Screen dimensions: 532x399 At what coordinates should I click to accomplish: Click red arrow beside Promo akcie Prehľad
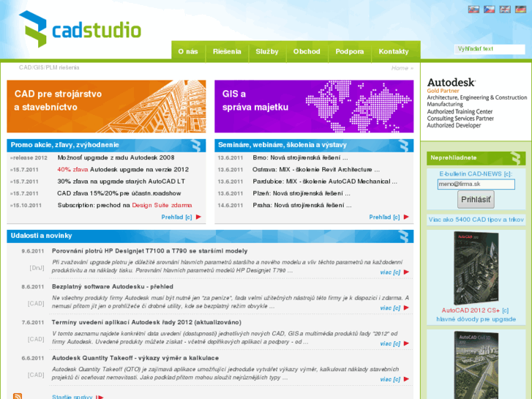pos(198,217)
